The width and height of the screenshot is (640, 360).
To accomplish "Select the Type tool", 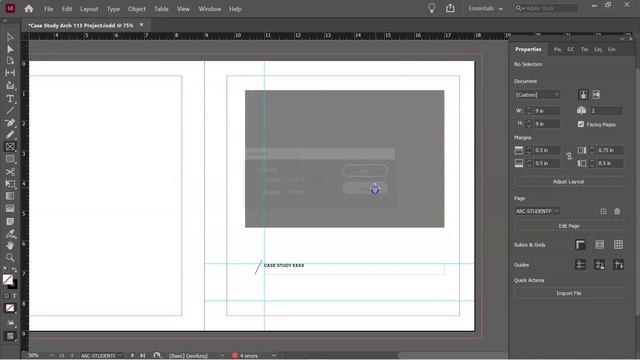I will click(10, 98).
